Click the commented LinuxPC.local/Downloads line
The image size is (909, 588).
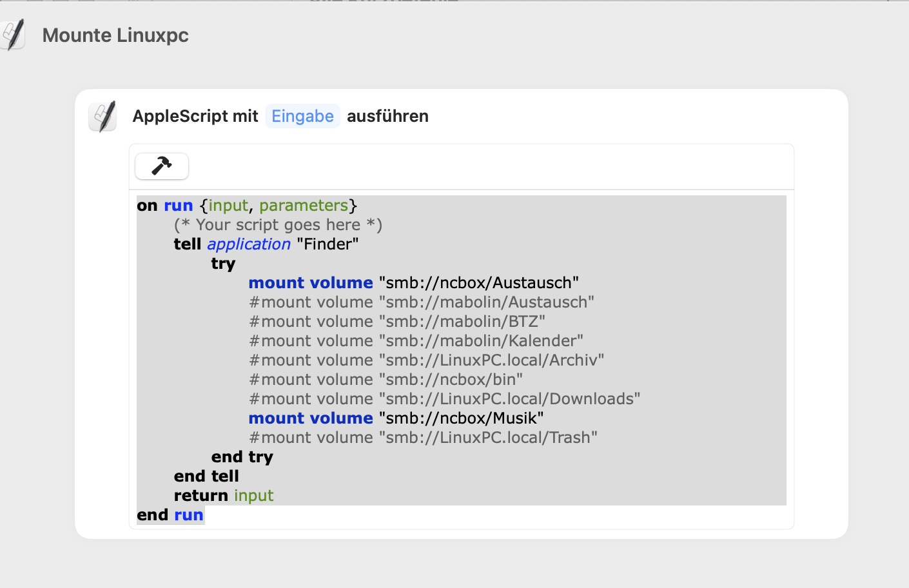[x=444, y=399]
